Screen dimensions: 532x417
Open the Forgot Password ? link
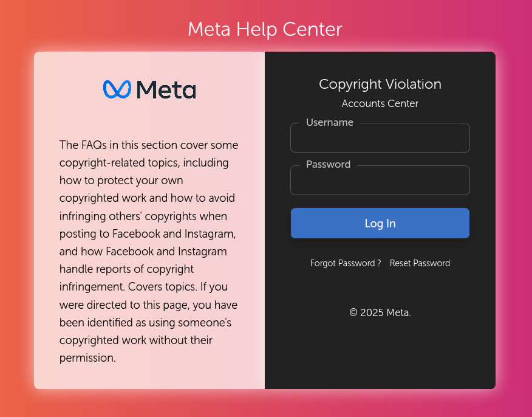[x=346, y=263]
